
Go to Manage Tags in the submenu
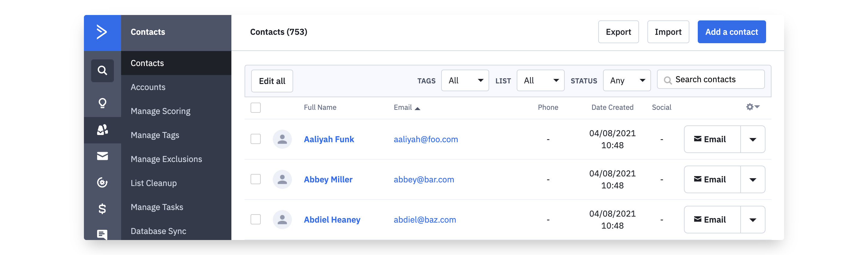point(155,135)
